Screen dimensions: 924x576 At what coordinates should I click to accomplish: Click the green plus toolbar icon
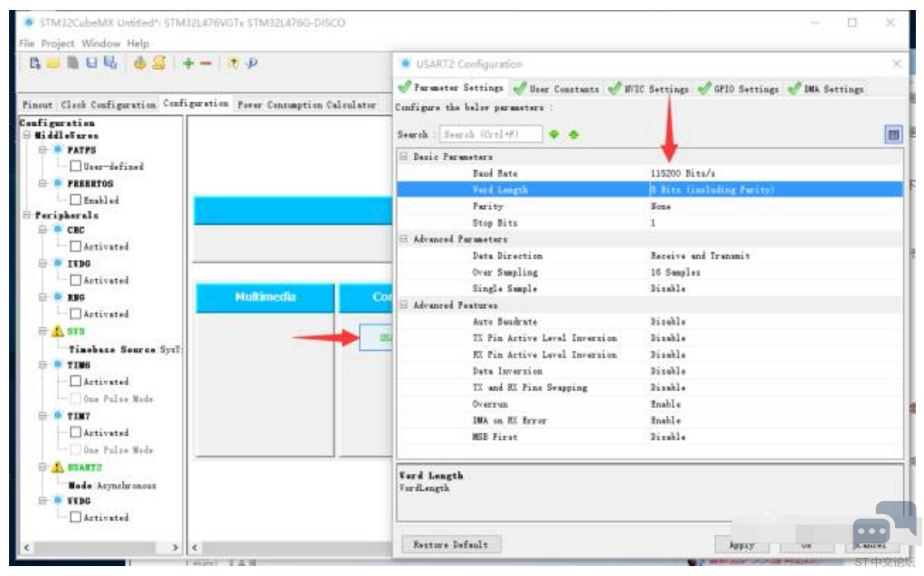tap(188, 63)
